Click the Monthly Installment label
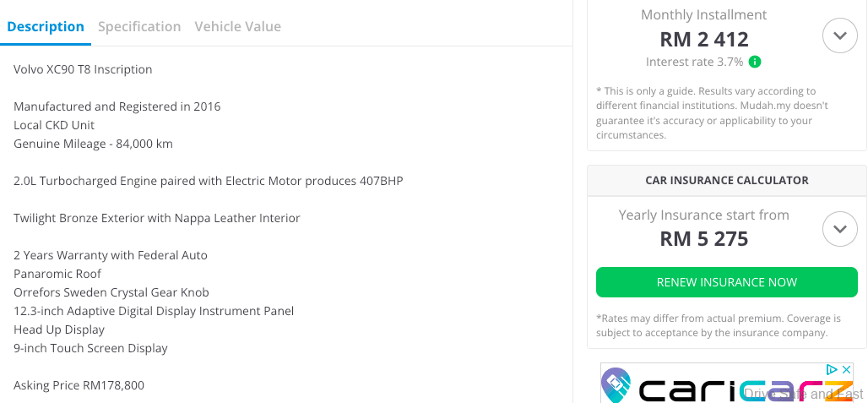This screenshot has width=868, height=403. (703, 14)
